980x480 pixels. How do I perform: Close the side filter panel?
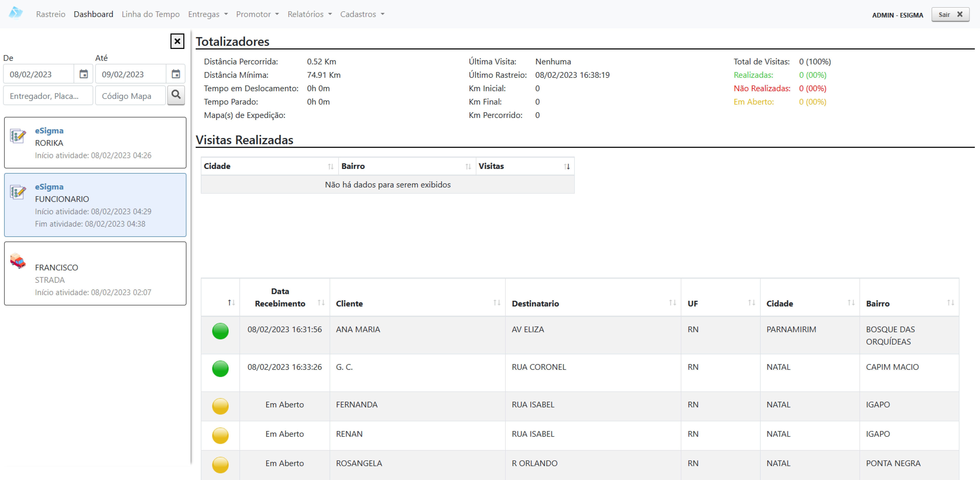[177, 41]
